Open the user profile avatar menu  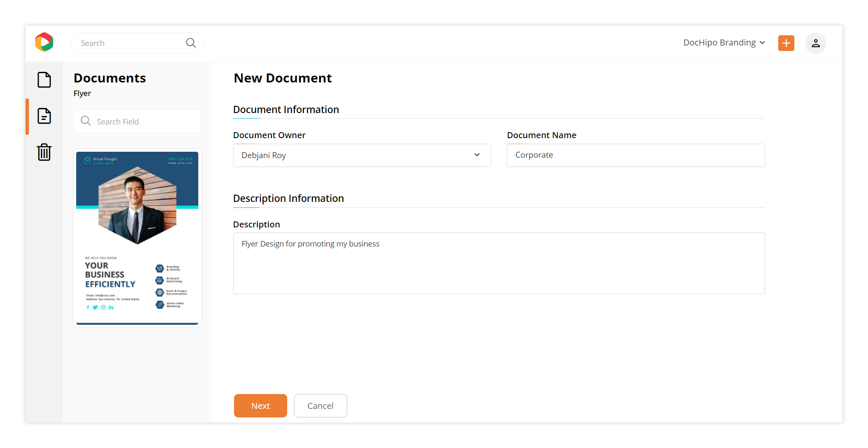(x=815, y=43)
